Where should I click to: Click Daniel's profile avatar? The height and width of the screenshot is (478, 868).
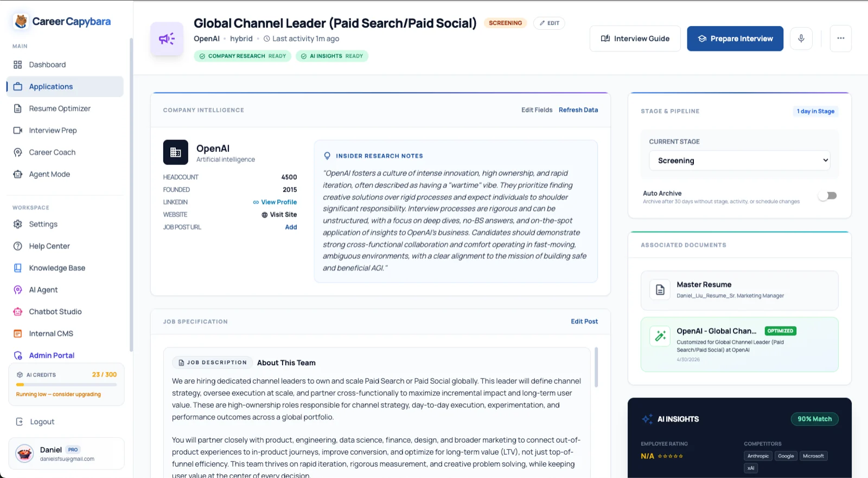(x=24, y=453)
